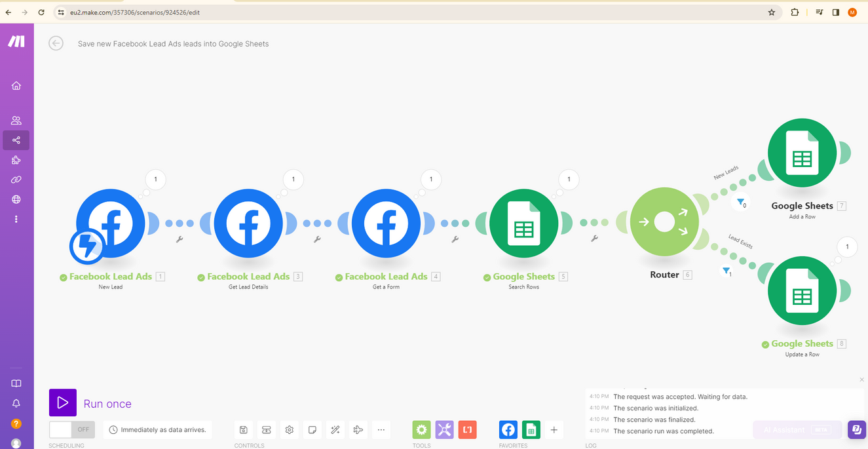Open the green Flow control tools icon
Viewport: 868px width, 449px height.
(421, 430)
